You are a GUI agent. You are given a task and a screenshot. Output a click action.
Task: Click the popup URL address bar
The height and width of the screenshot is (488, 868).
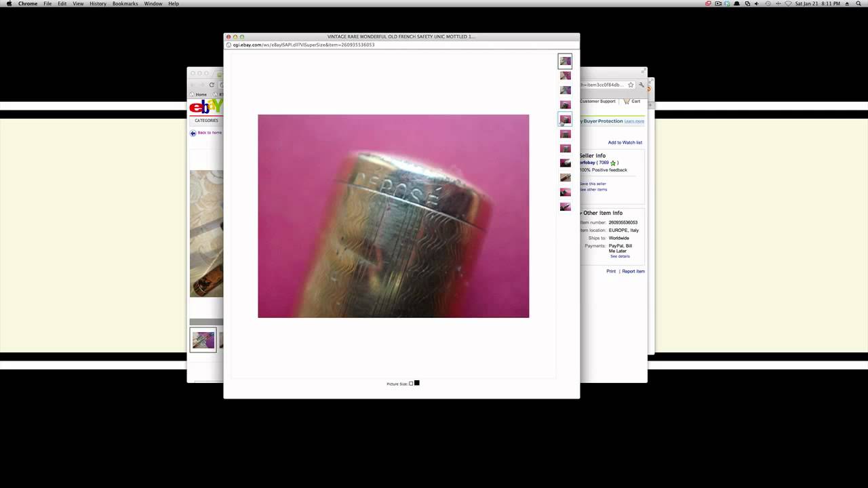(401, 45)
